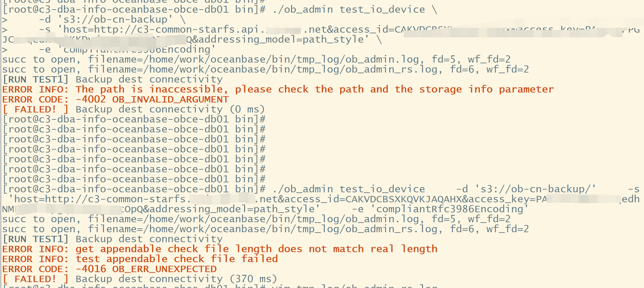Click the OB_INVALID_ARGUMENT error name
This screenshot has height=288, width=644.
[x=170, y=99]
